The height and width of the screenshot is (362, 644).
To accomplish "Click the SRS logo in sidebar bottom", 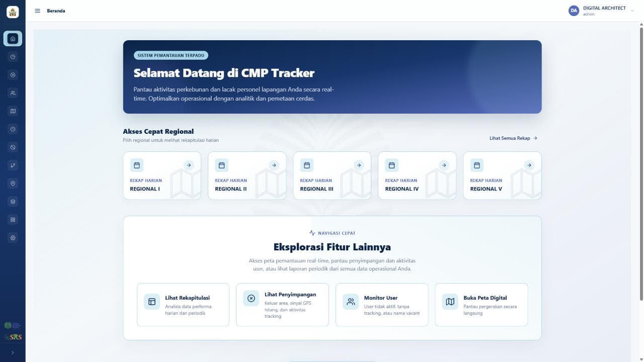I will click(x=13, y=337).
